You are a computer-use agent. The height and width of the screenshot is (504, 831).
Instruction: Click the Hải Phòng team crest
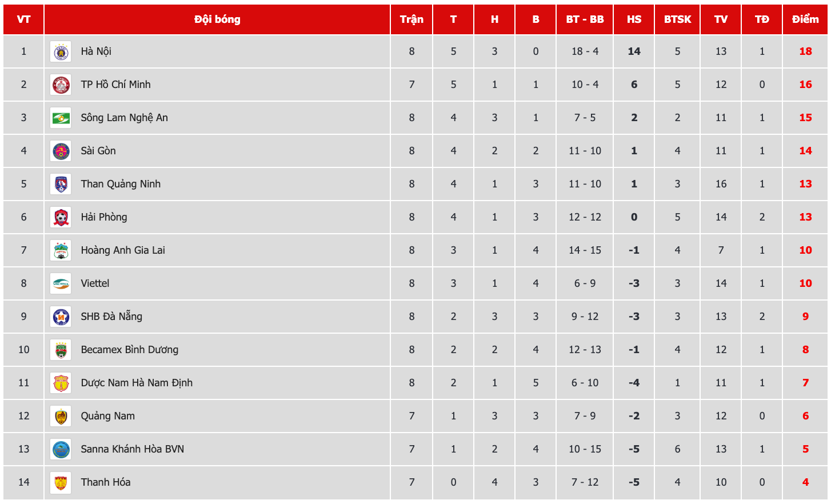click(61, 218)
